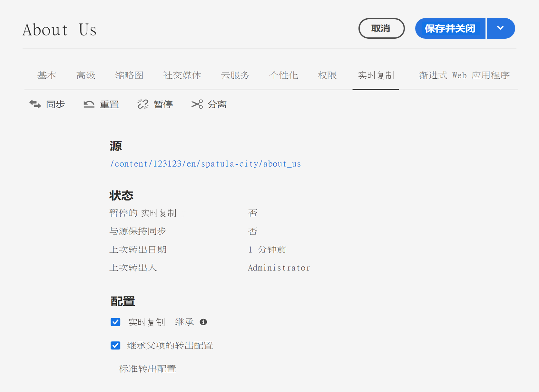Click the Administrator value

(279, 268)
